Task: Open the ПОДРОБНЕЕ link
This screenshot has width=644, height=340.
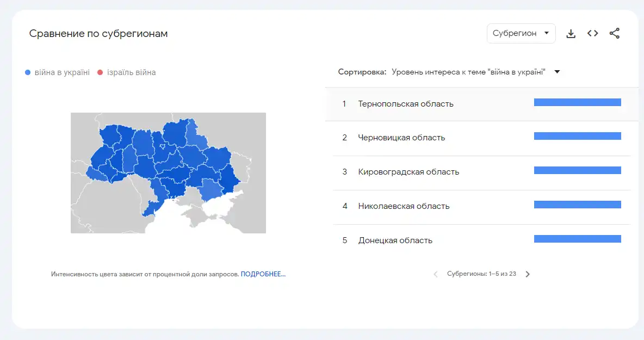Action: click(x=263, y=274)
